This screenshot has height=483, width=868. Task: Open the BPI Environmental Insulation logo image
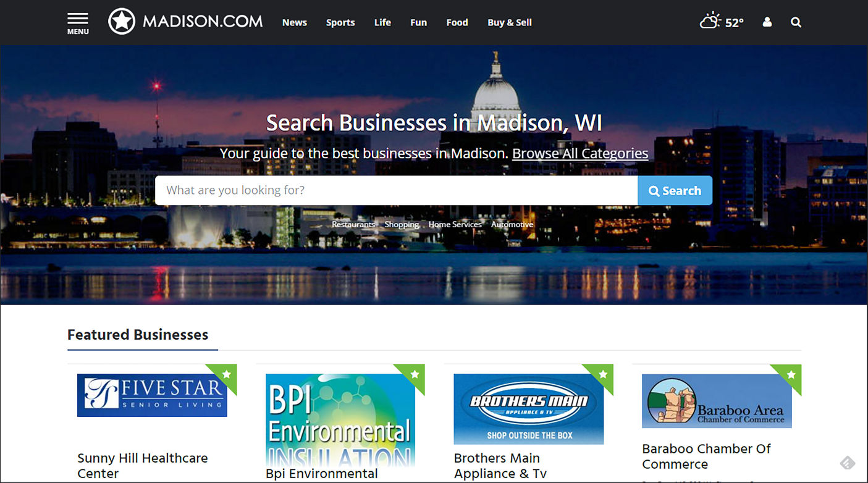click(340, 419)
